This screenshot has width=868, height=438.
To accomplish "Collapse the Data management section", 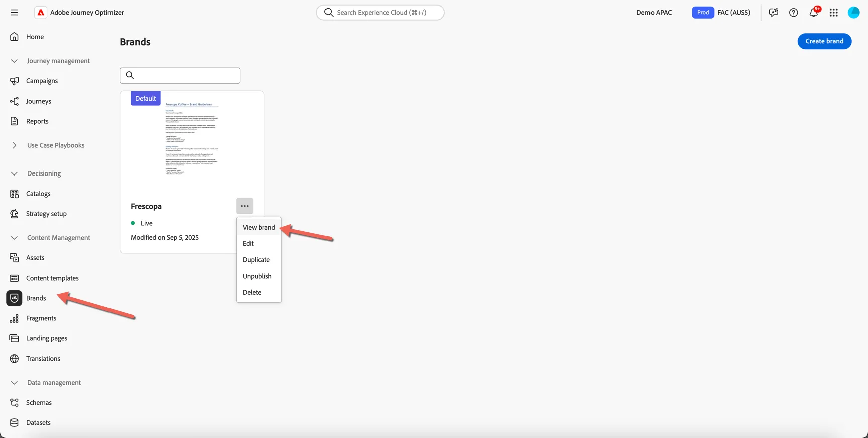I will point(14,383).
